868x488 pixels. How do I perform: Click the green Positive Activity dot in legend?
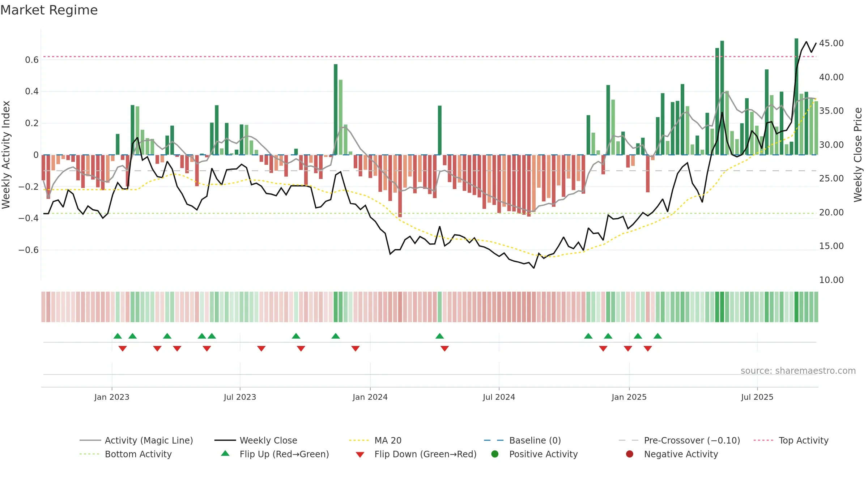tap(495, 454)
